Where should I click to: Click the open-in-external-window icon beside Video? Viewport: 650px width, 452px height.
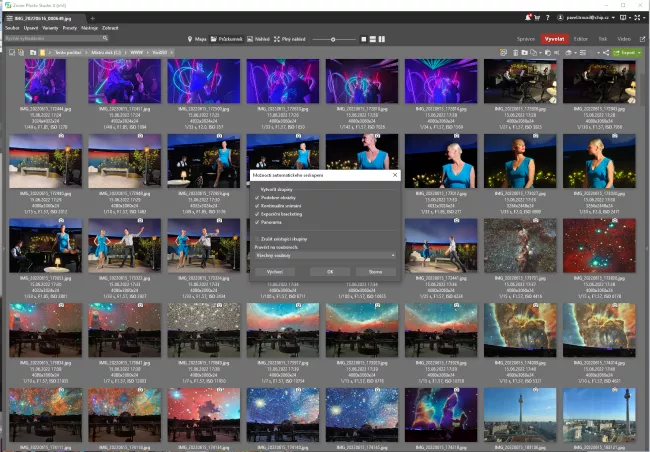coord(642,38)
